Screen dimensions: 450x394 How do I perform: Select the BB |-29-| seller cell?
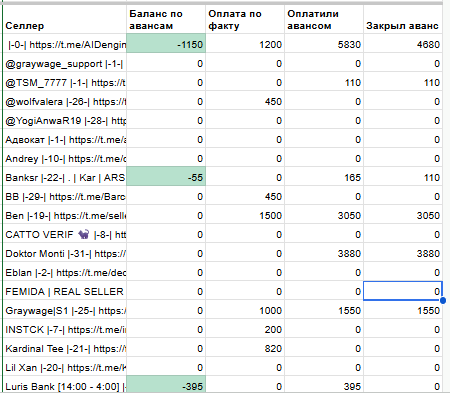pyautogui.click(x=65, y=195)
